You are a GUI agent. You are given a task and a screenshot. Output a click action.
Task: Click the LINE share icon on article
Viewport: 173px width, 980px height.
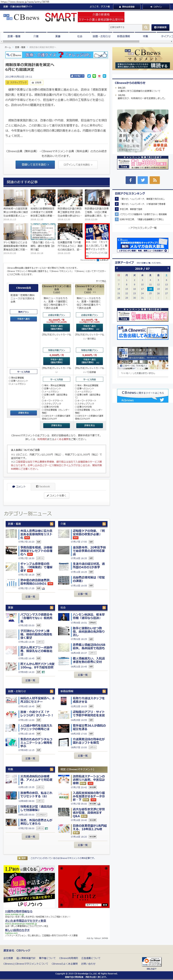pos(94,76)
